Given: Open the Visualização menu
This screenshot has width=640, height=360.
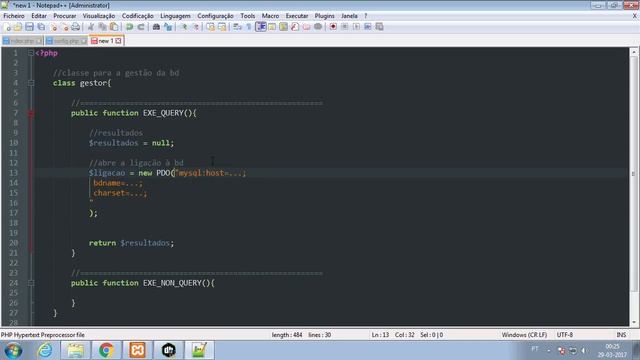Looking at the screenshot, I should [99, 16].
